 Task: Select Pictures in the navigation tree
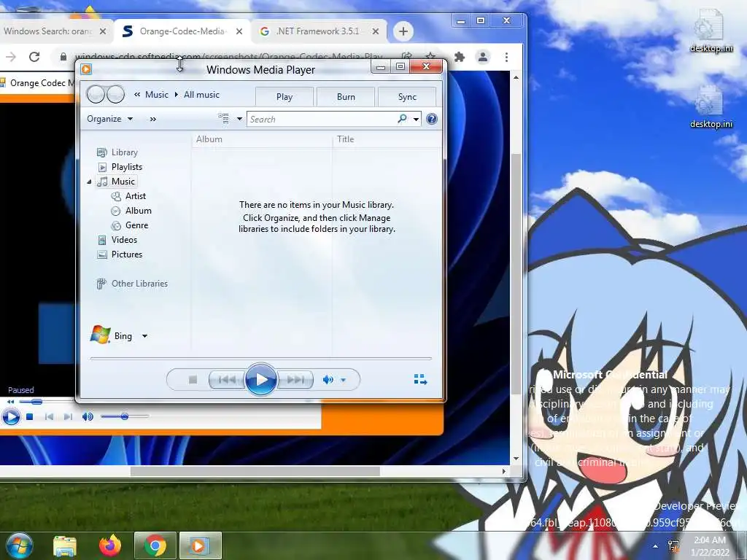pyautogui.click(x=120, y=254)
